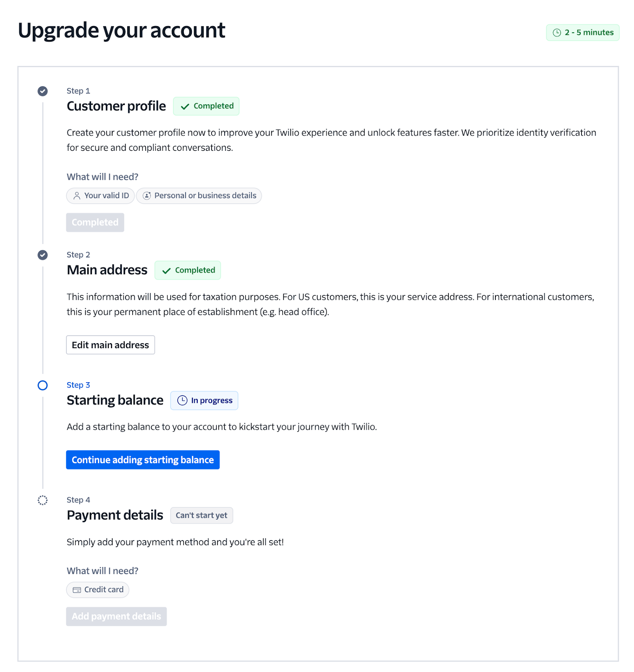
Task: Click the checkmark in Customer profile Completed badge
Action: (185, 107)
